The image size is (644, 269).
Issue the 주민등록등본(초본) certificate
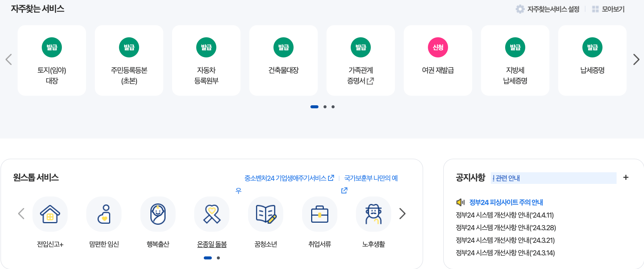tap(129, 60)
